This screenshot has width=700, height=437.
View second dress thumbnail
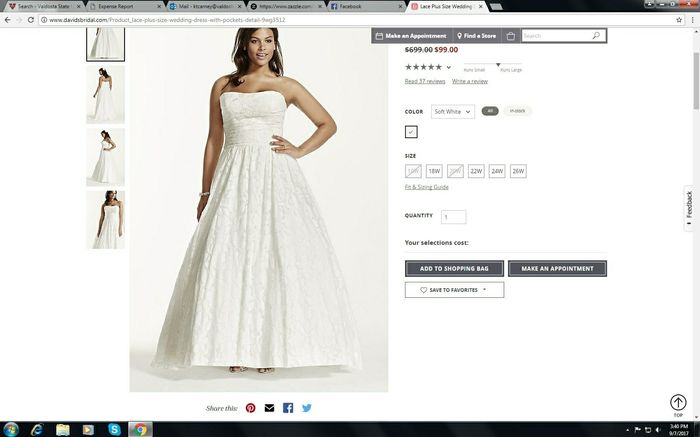[x=105, y=95]
